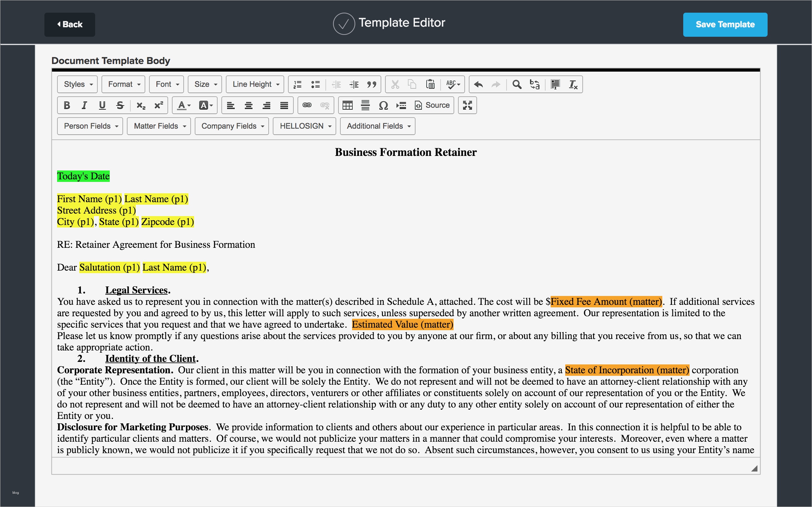Screen dimensions: 812x507
Task: Expand the Matter Fields dropdown
Action: [x=159, y=126]
